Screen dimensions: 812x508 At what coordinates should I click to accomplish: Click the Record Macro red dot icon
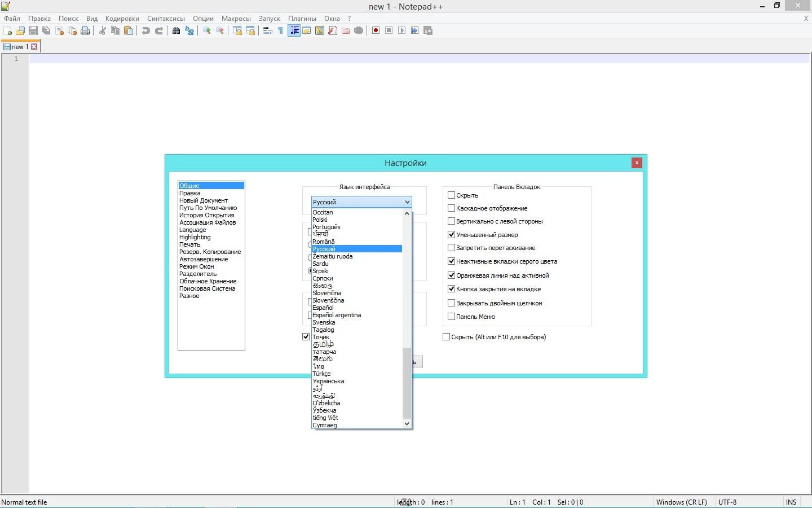tap(376, 30)
